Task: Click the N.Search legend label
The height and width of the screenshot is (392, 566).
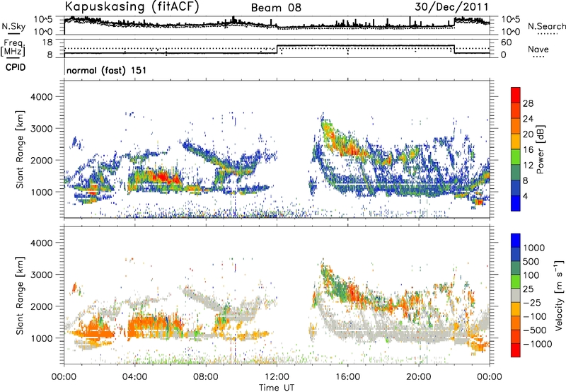Action: coord(546,26)
